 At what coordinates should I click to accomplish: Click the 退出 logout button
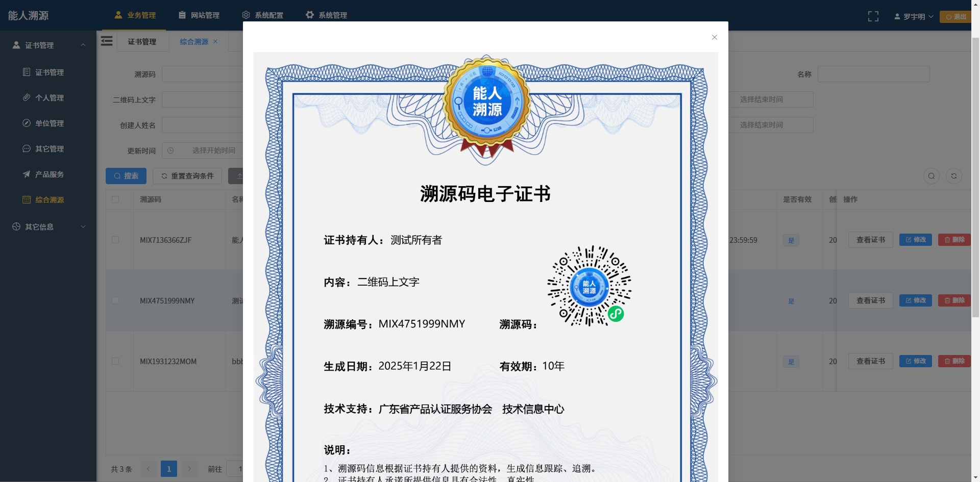point(956,16)
